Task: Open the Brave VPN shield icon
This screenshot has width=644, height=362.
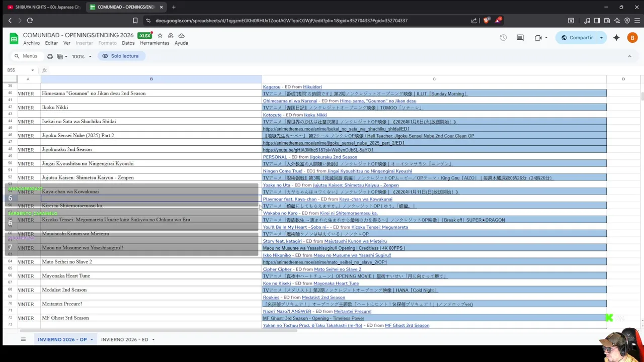Action: point(627,21)
